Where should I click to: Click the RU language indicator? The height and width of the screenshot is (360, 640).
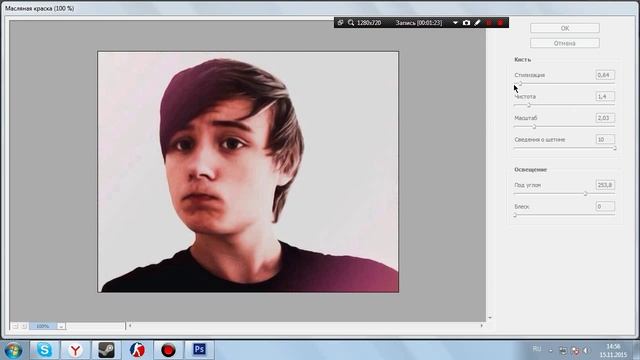[537, 349]
